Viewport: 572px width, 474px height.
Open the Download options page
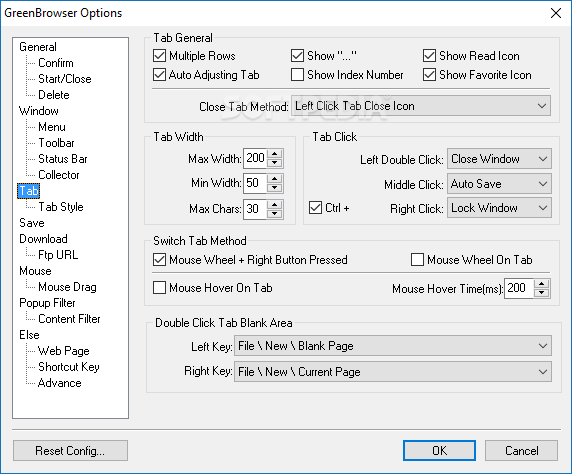[x=43, y=239]
